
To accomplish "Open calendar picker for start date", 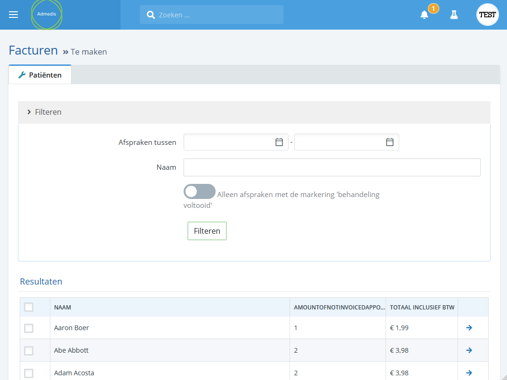I will point(279,142).
